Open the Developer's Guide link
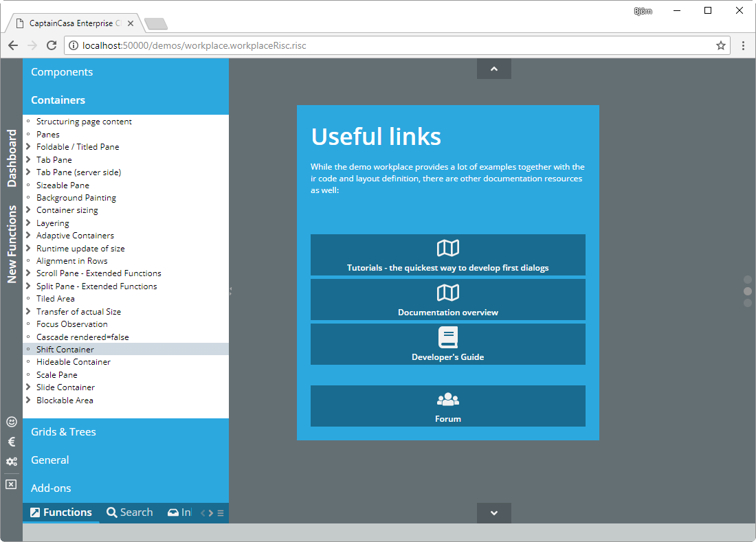Screen dimensions: 756x542 coord(447,344)
